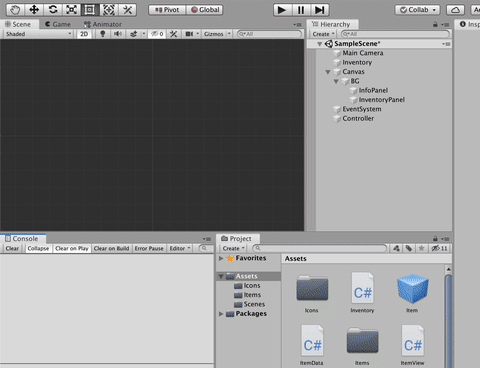Click the Scene view search field
The image size is (480, 368).
pyautogui.click(x=269, y=34)
